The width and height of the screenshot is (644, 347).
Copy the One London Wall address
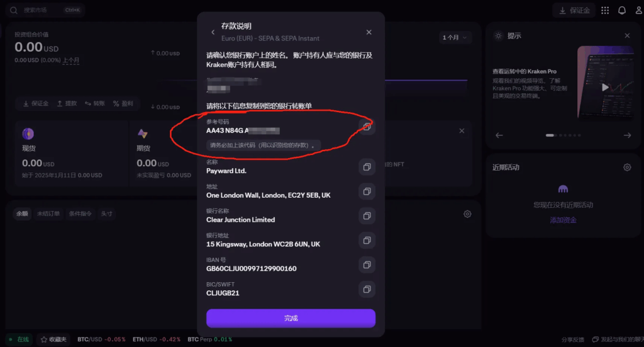[x=367, y=191]
